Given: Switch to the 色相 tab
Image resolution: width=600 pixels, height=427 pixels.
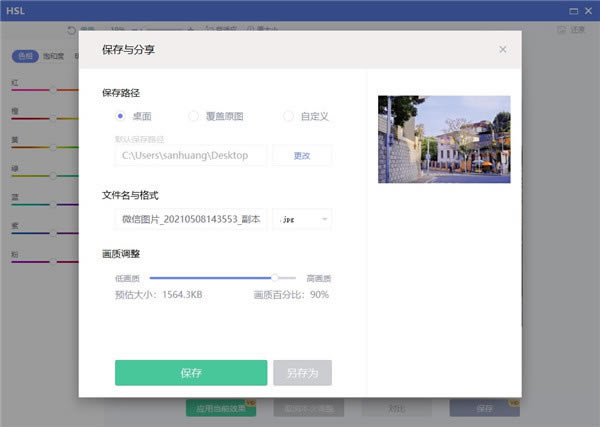Looking at the screenshot, I should 25,56.
